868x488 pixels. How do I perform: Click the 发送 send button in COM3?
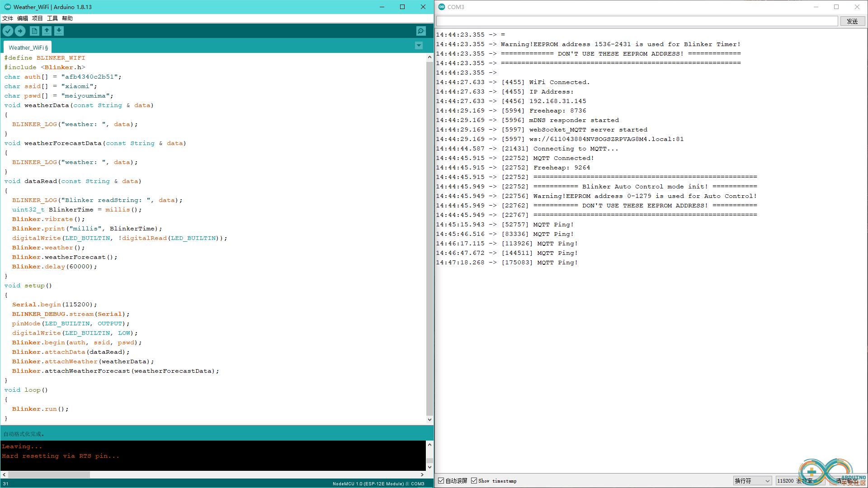853,21
